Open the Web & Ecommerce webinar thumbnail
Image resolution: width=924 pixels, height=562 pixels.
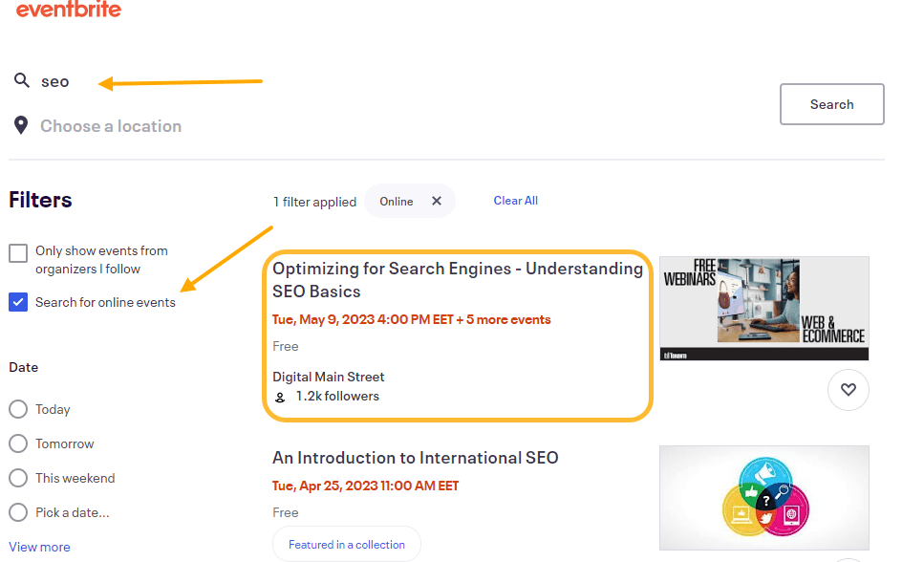point(763,308)
